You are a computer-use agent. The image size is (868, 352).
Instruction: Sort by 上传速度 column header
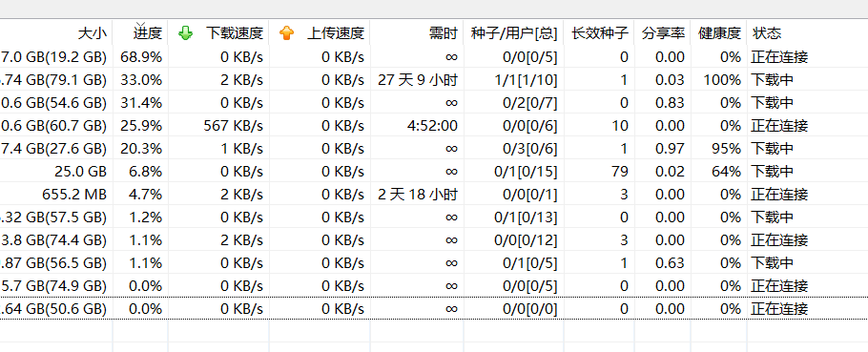(x=320, y=33)
